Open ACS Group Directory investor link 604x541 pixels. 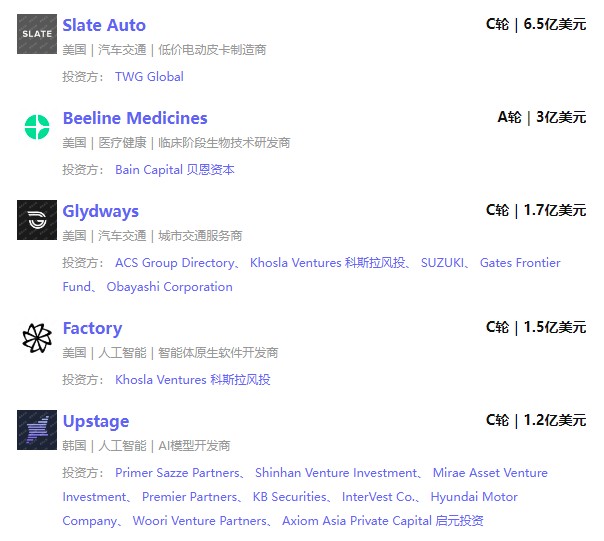173,263
